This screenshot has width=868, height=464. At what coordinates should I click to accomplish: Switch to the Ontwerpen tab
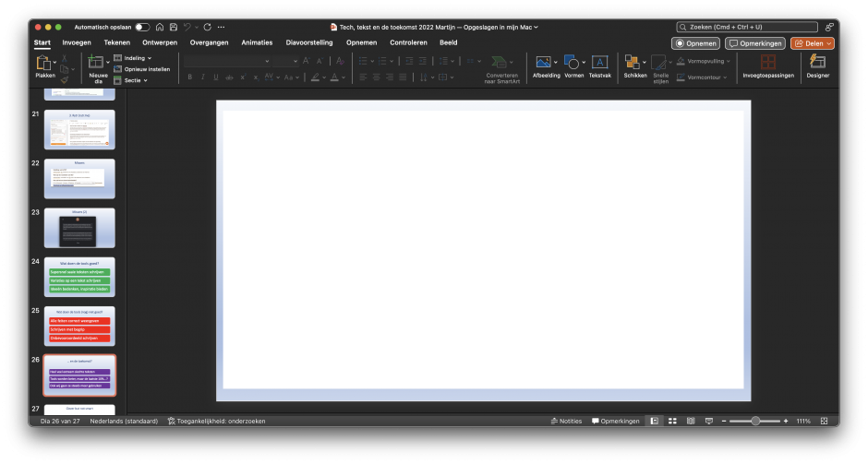click(160, 42)
